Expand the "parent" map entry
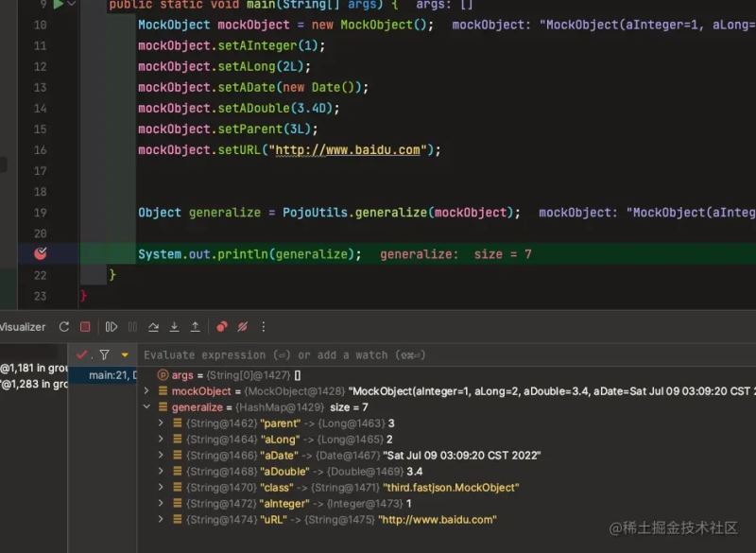 tap(163, 423)
